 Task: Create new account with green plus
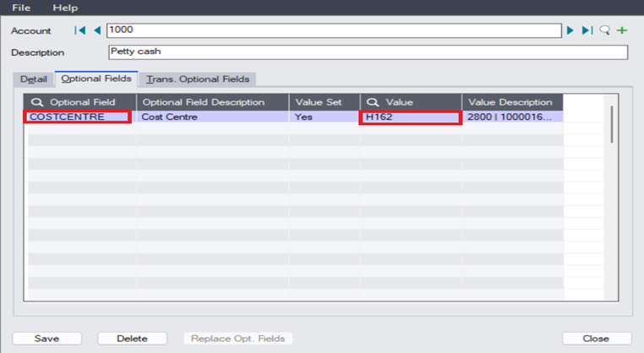coord(623,30)
